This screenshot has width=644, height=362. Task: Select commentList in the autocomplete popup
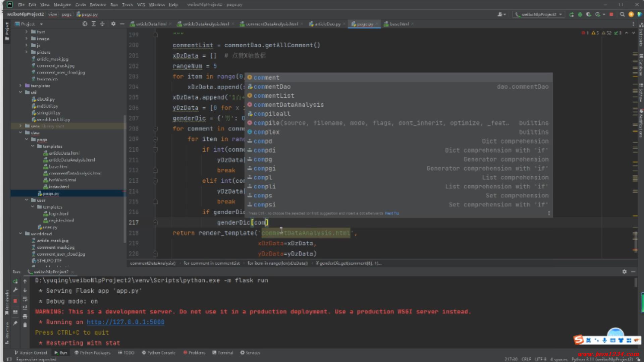click(x=274, y=96)
